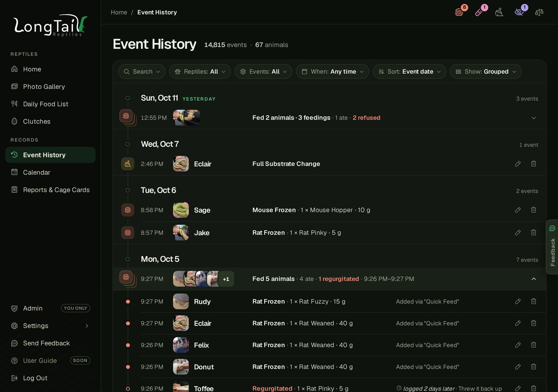Delete Sage's Mouse Frozen feeding

(534, 210)
